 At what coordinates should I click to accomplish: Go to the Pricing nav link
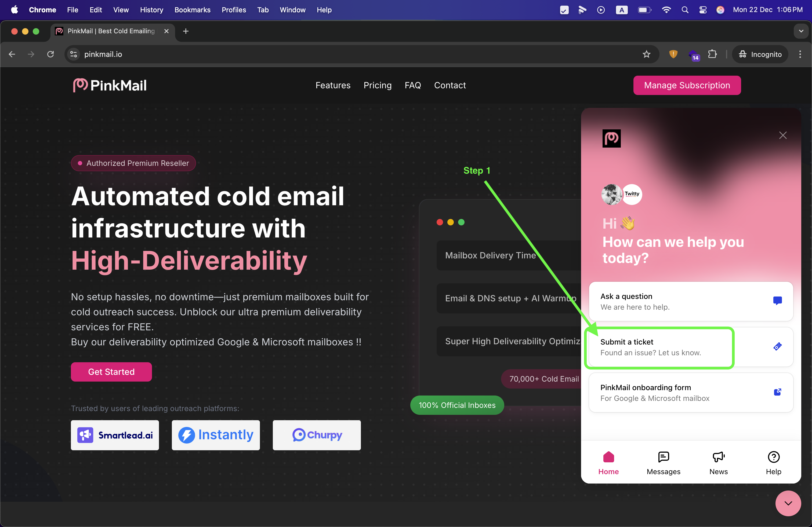[x=377, y=85]
